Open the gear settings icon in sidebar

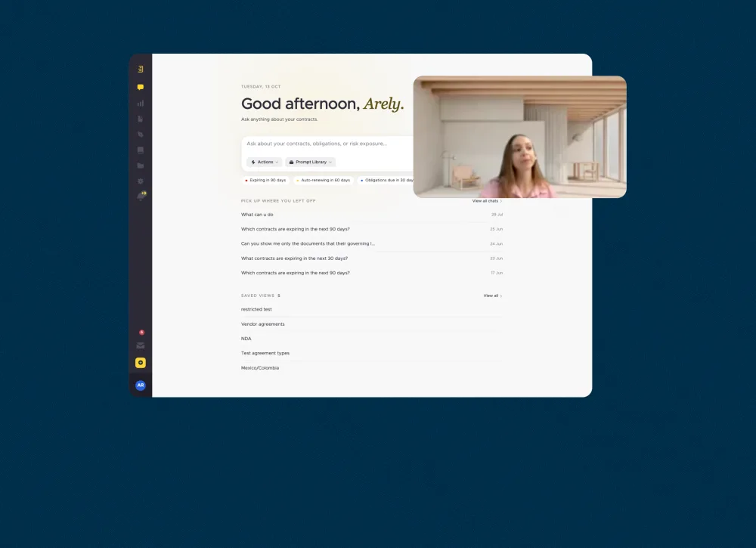point(141,181)
